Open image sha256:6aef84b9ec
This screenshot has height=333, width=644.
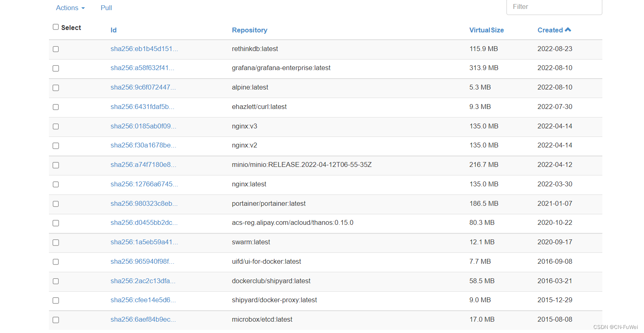143,319
